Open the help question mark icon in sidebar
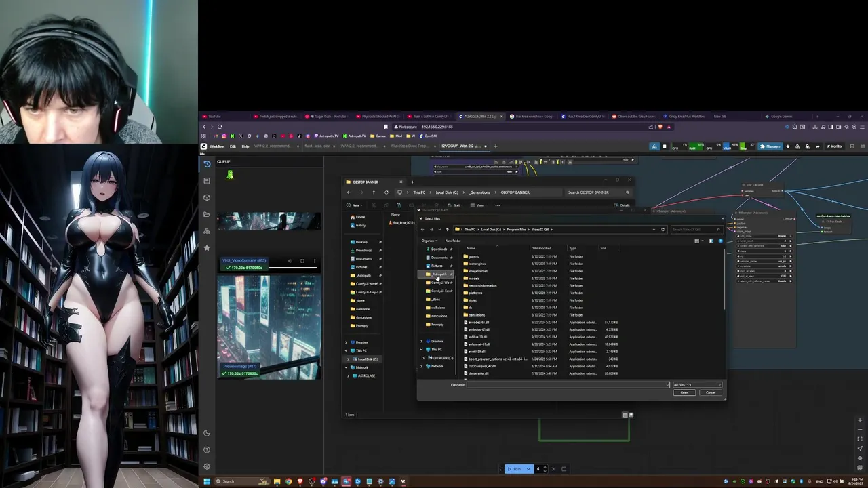Viewport: 868px width, 488px height. [207, 449]
